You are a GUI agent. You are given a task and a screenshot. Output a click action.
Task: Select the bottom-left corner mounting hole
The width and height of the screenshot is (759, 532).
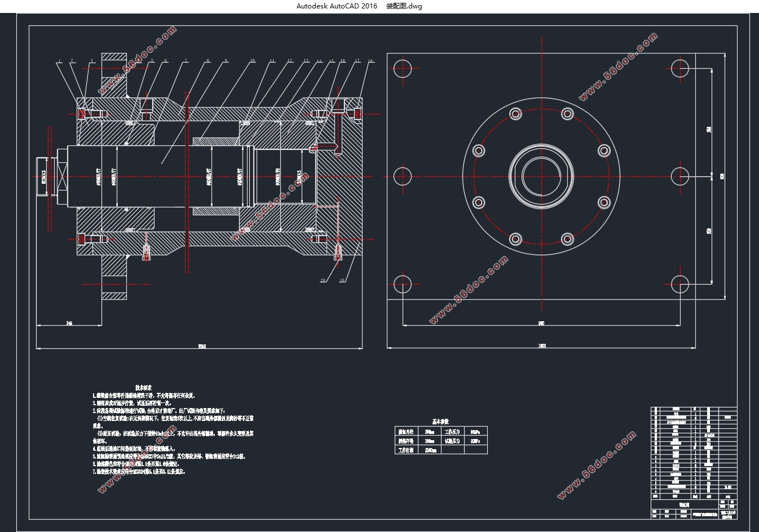[x=403, y=285]
